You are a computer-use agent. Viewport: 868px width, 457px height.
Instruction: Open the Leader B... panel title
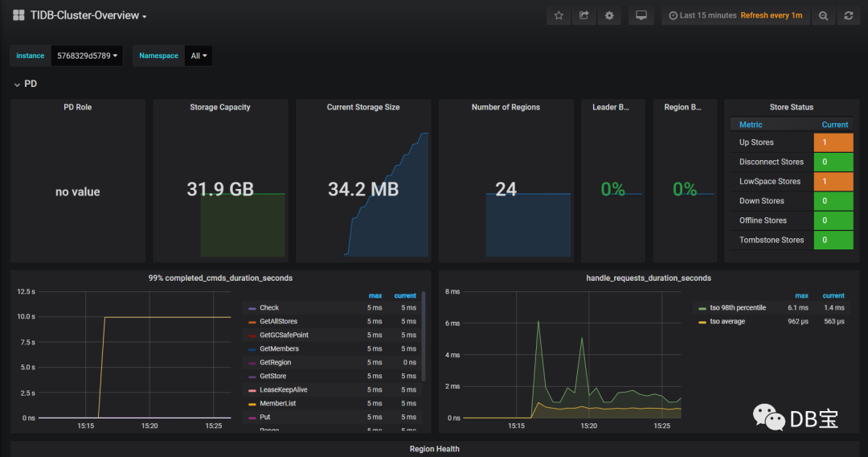[x=611, y=107]
